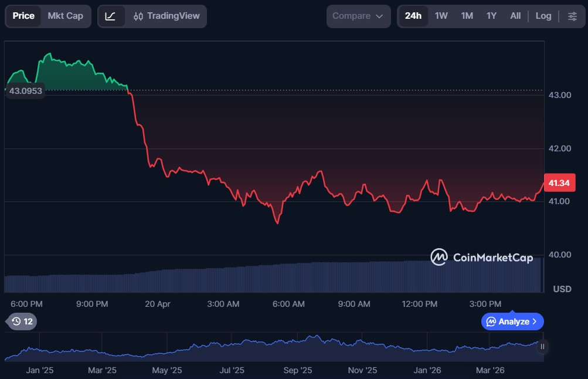Open the Analyze button chevron
The width and height of the screenshot is (588, 379).
pyautogui.click(x=534, y=322)
